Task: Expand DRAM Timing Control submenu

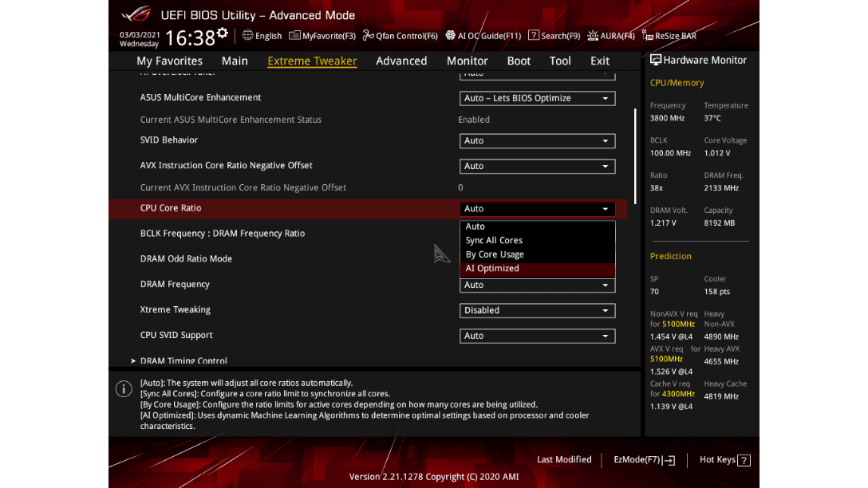Action: click(x=183, y=360)
